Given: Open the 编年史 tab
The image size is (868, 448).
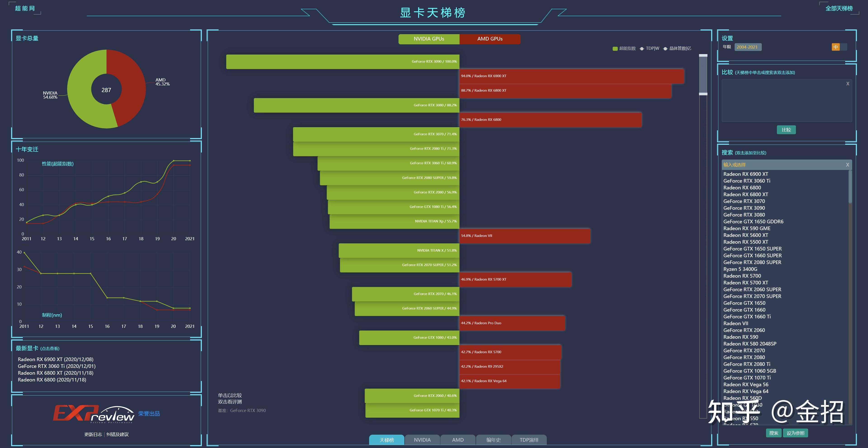Looking at the screenshot, I should click(493, 440).
